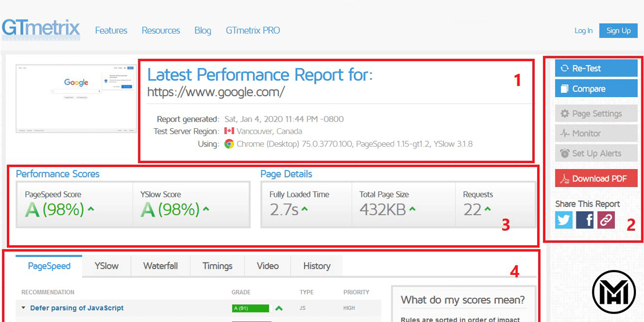This screenshot has height=322, width=644.
Task: Open the Features menu item
Action: pyautogui.click(x=111, y=31)
